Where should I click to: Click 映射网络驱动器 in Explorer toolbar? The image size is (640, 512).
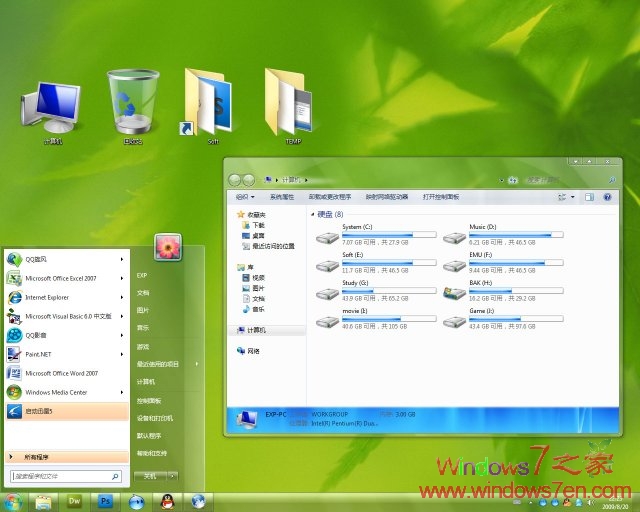pyautogui.click(x=387, y=197)
